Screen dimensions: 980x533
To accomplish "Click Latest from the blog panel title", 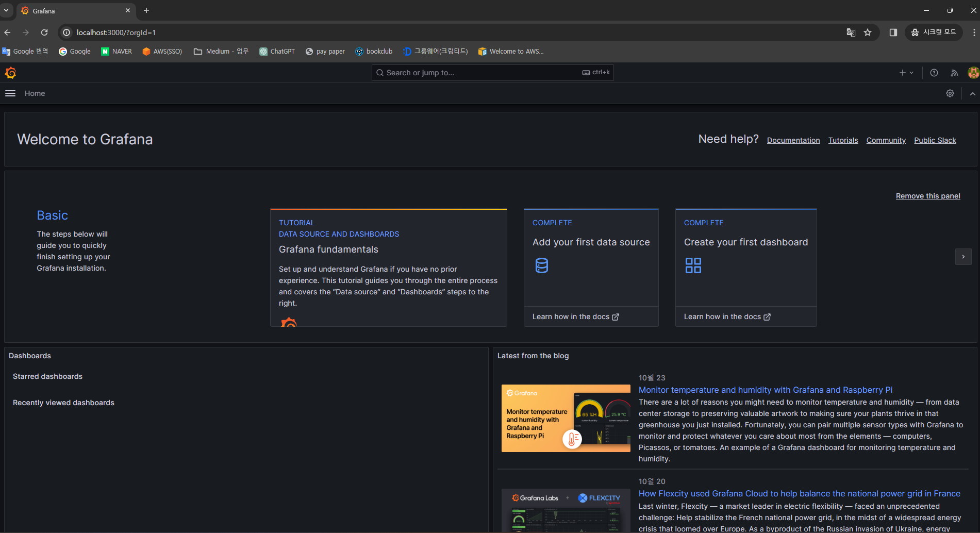I will [x=533, y=356].
